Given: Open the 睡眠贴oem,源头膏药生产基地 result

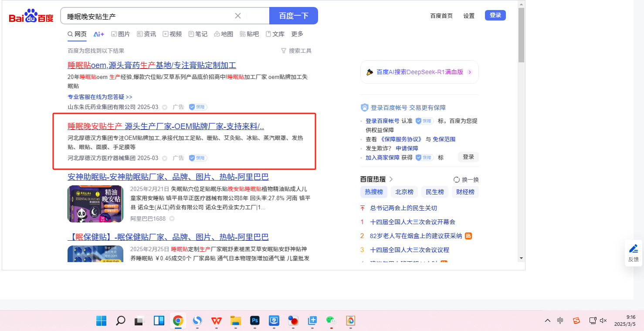Looking at the screenshot, I should (152, 65).
